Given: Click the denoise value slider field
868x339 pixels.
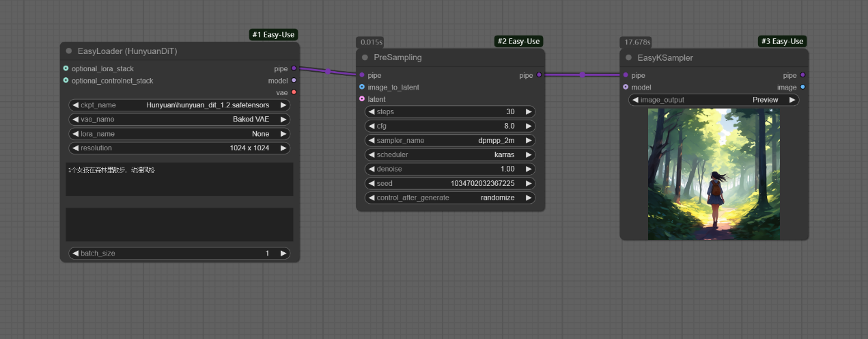Looking at the screenshot, I should pos(450,169).
